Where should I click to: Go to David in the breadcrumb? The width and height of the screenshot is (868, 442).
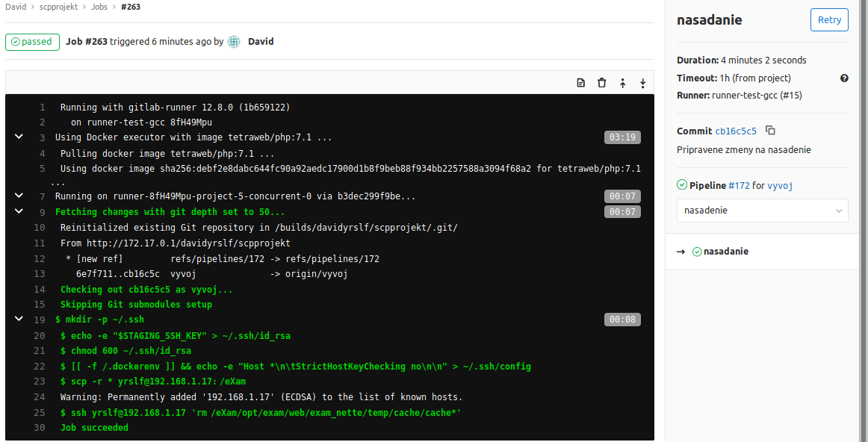coord(16,7)
